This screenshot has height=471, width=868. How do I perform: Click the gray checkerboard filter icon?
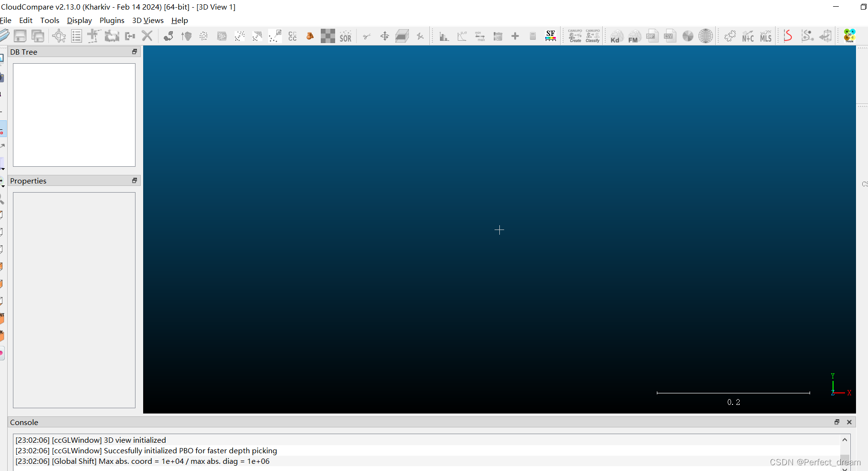327,36
